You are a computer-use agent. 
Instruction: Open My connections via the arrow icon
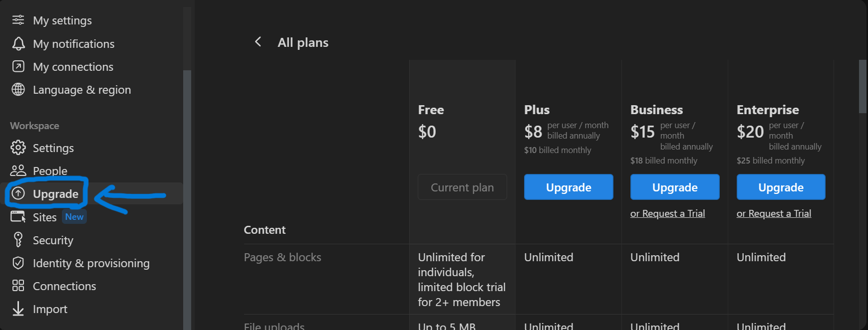pos(18,66)
